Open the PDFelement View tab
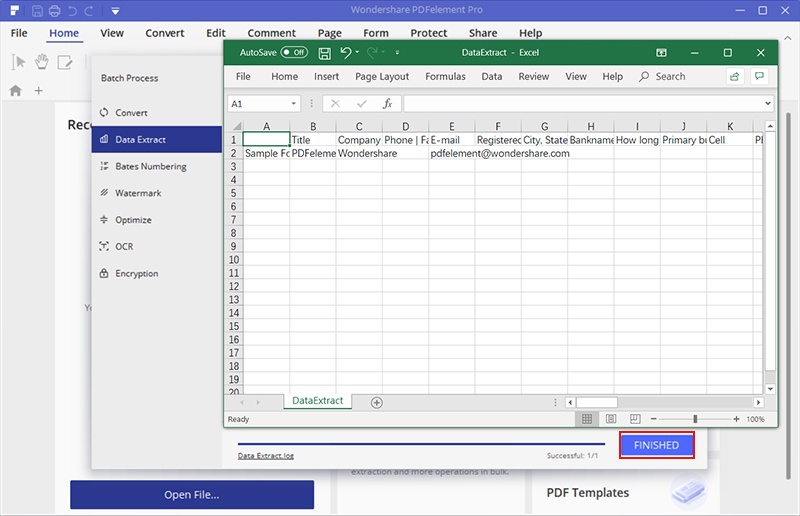Screen dimensions: 800x516 pyautogui.click(x=112, y=33)
